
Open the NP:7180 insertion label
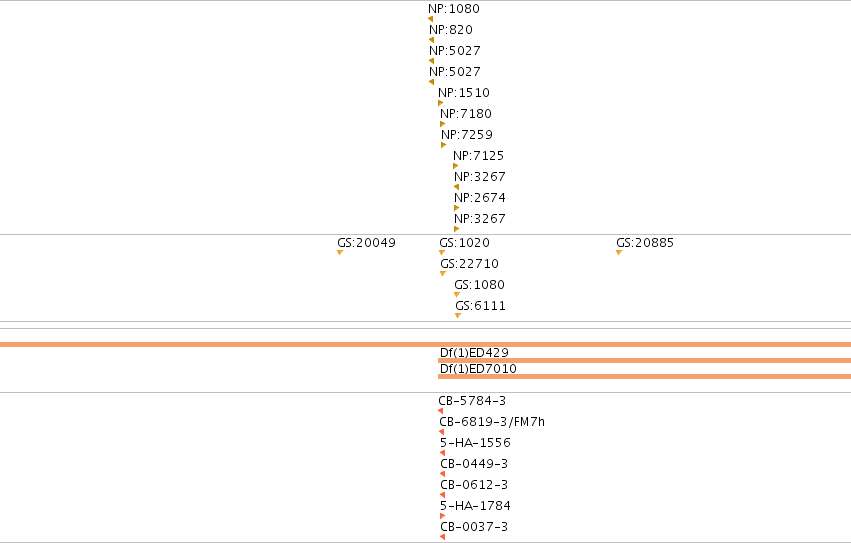coord(466,114)
